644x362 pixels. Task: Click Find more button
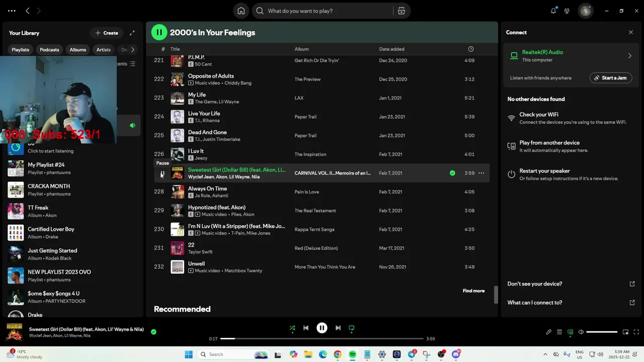tap(473, 291)
